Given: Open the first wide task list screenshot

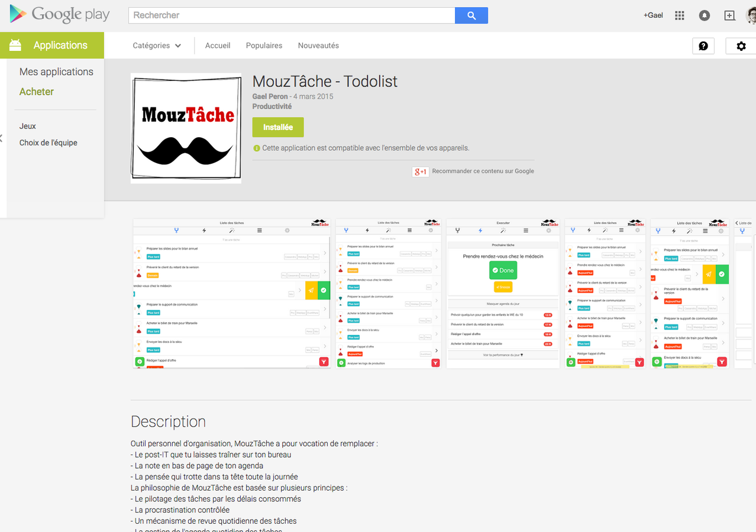Looking at the screenshot, I should pyautogui.click(x=232, y=294).
